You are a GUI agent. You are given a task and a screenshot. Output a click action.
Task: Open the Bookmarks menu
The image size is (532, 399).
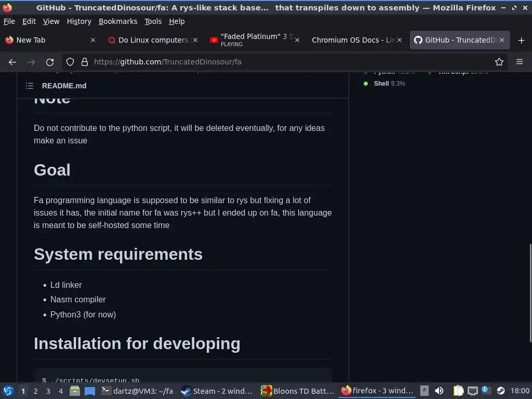118,21
